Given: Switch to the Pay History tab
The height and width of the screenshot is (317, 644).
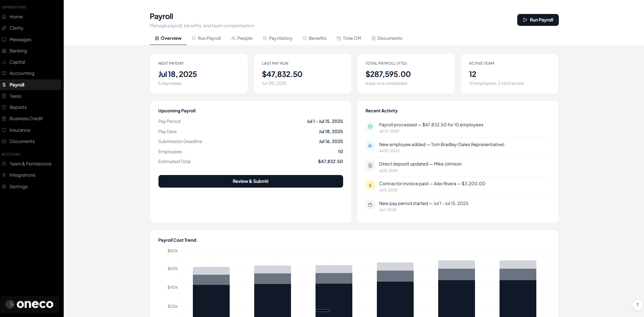Looking at the screenshot, I should 277,38.
